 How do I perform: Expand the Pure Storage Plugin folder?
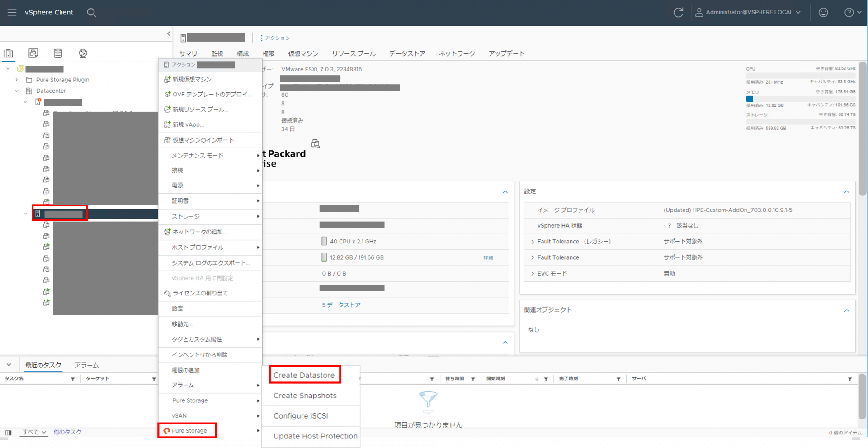(x=17, y=80)
